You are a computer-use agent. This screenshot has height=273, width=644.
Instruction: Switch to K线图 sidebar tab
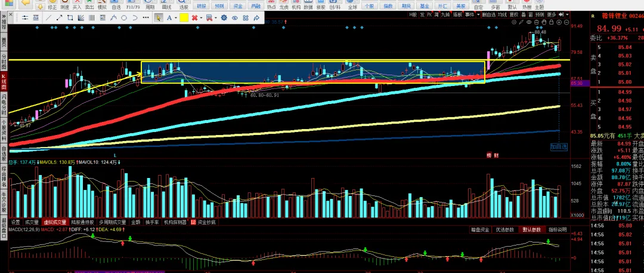click(4, 82)
